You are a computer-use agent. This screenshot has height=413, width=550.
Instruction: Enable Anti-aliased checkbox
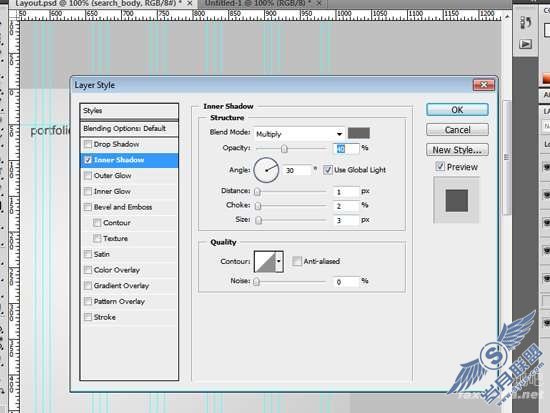tap(297, 261)
